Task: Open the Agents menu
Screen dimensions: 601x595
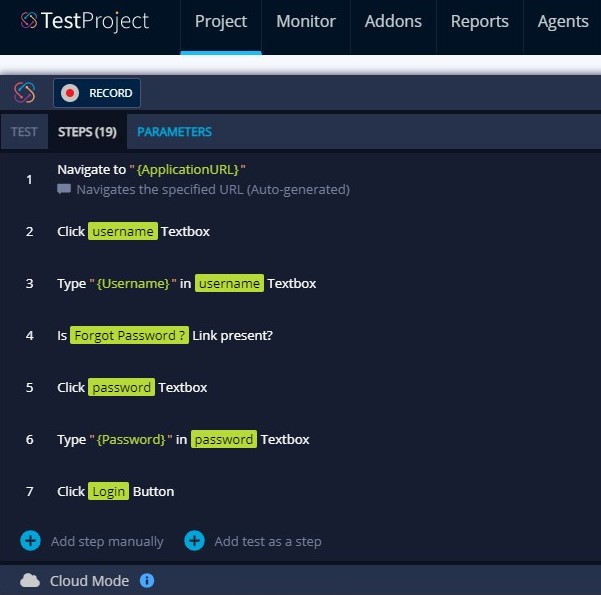Action: (563, 21)
